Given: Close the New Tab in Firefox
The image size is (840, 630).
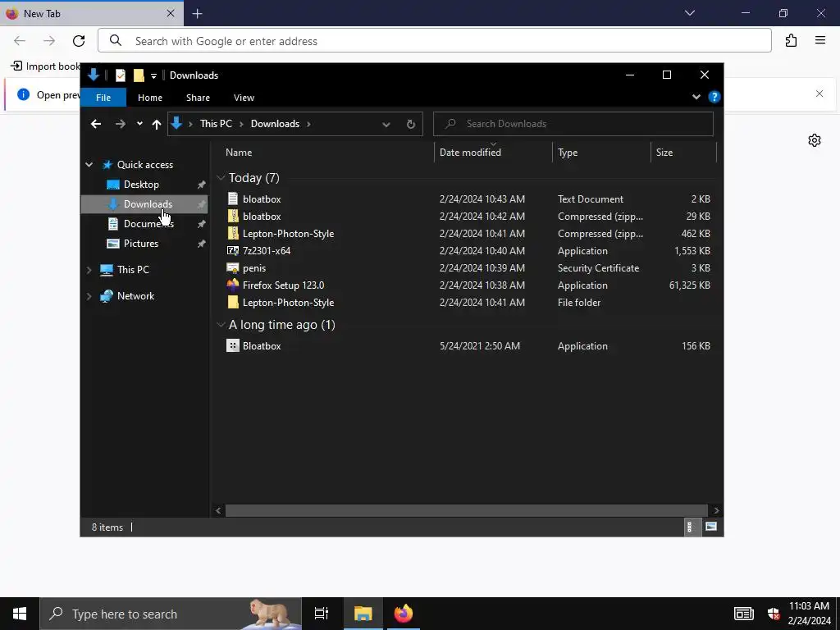Looking at the screenshot, I should [x=171, y=13].
